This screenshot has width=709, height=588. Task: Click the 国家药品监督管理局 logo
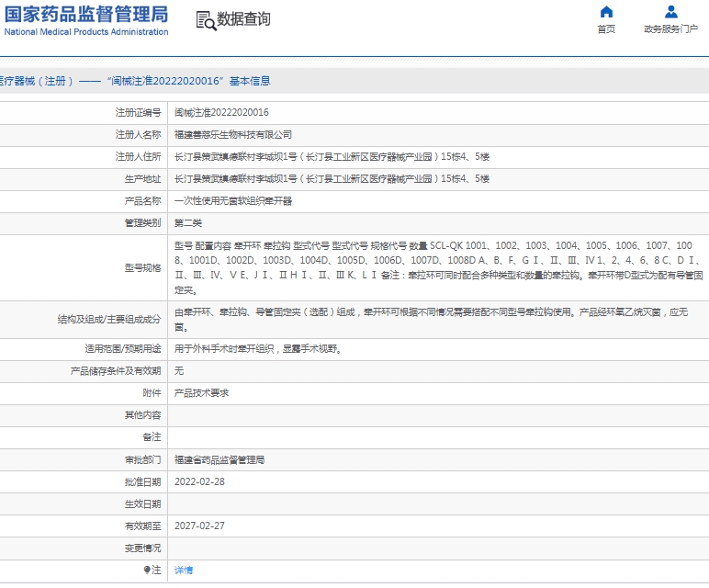click(x=86, y=20)
